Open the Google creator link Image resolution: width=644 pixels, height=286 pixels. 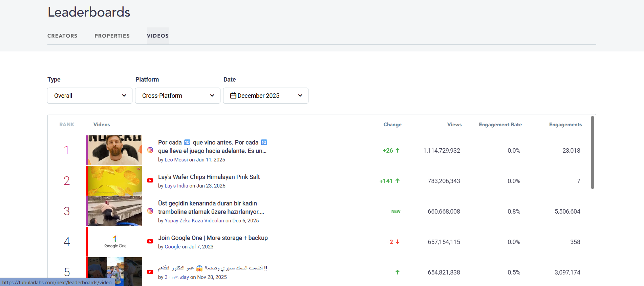coord(173,247)
